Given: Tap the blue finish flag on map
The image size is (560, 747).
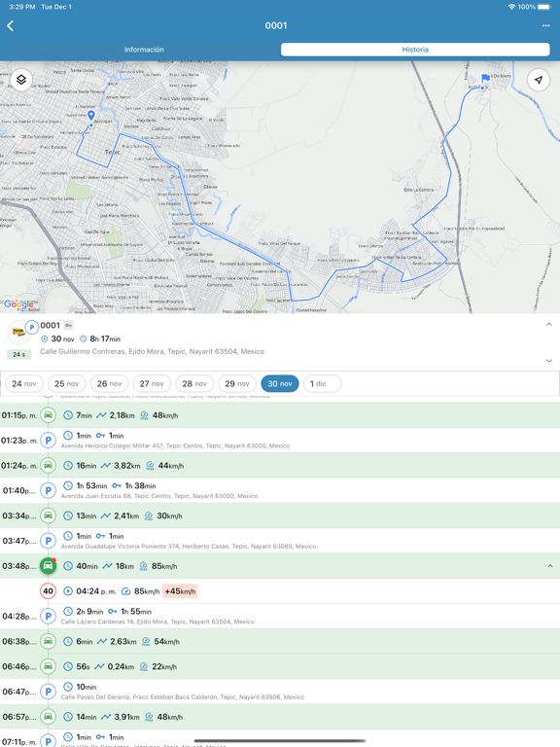Looking at the screenshot, I should pyautogui.click(x=485, y=78).
